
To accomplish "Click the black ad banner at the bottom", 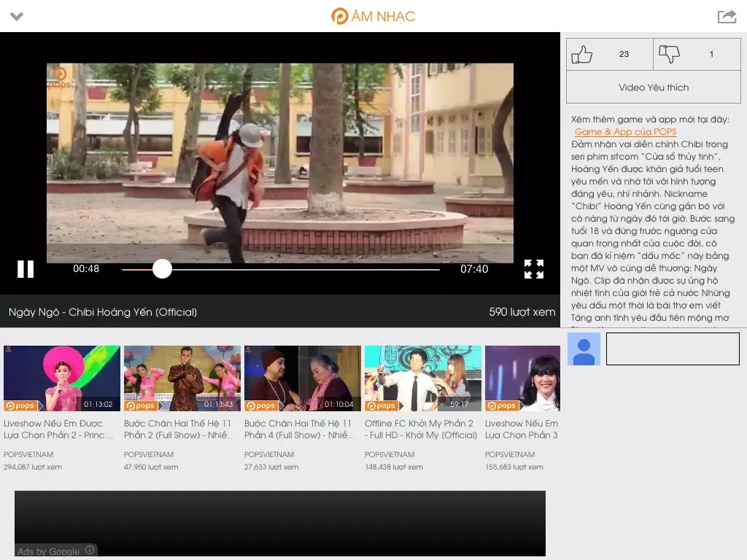I will (x=279, y=523).
